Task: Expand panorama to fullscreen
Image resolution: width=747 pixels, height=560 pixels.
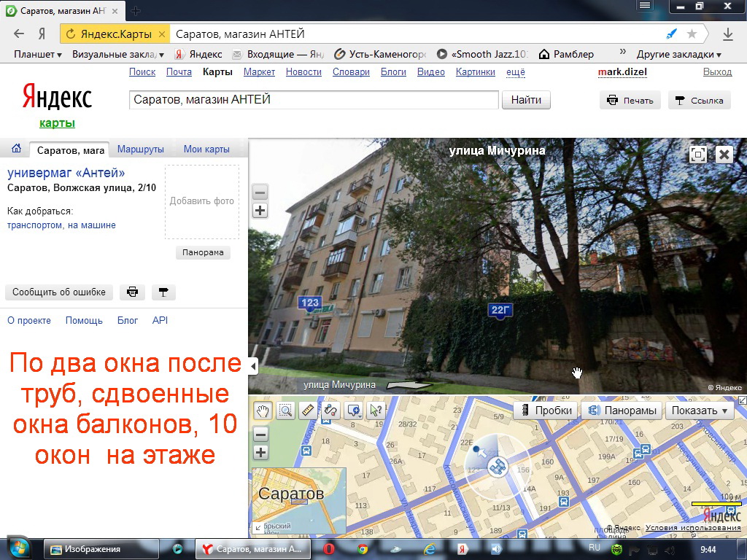Action: click(x=698, y=155)
